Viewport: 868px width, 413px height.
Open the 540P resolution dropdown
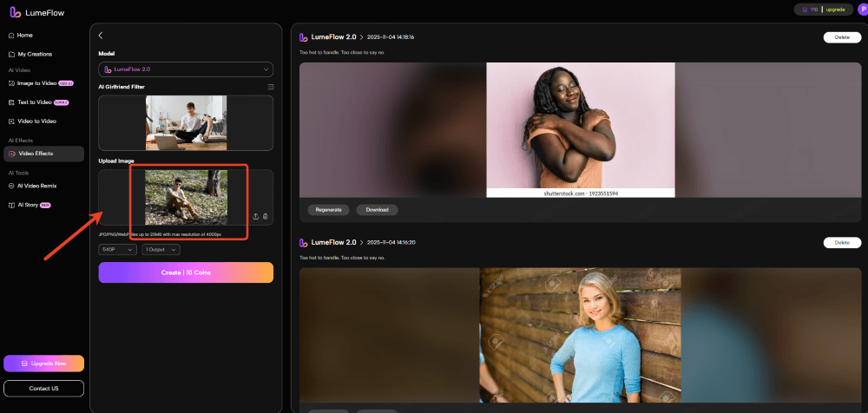tap(117, 249)
